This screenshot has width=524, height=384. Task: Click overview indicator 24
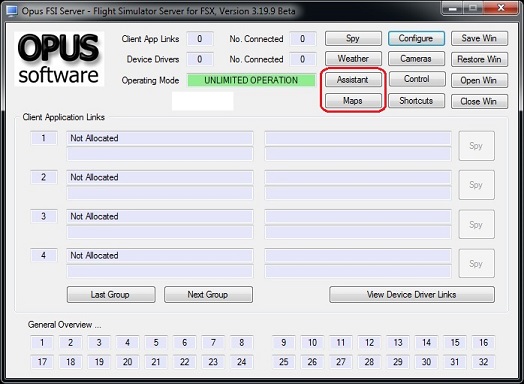(x=241, y=362)
